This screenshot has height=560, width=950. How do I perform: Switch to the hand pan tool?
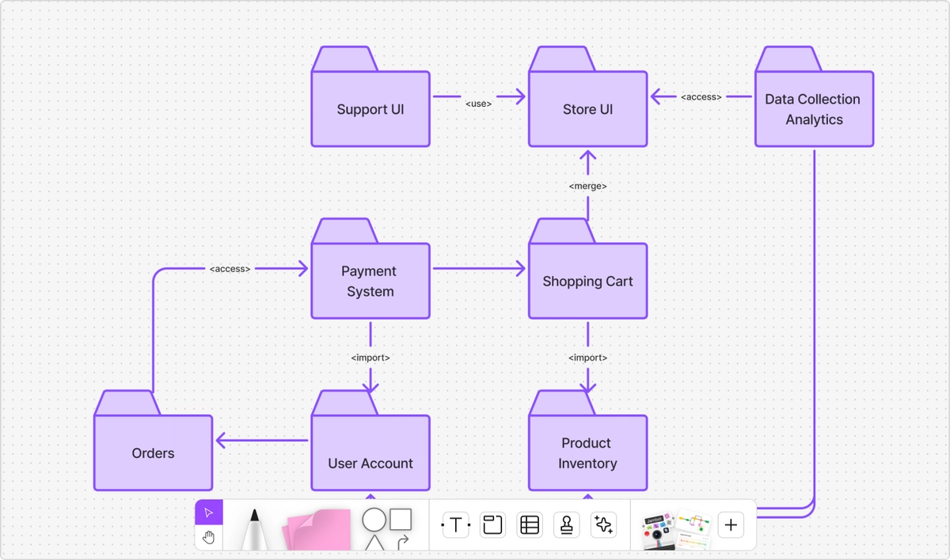(208, 537)
